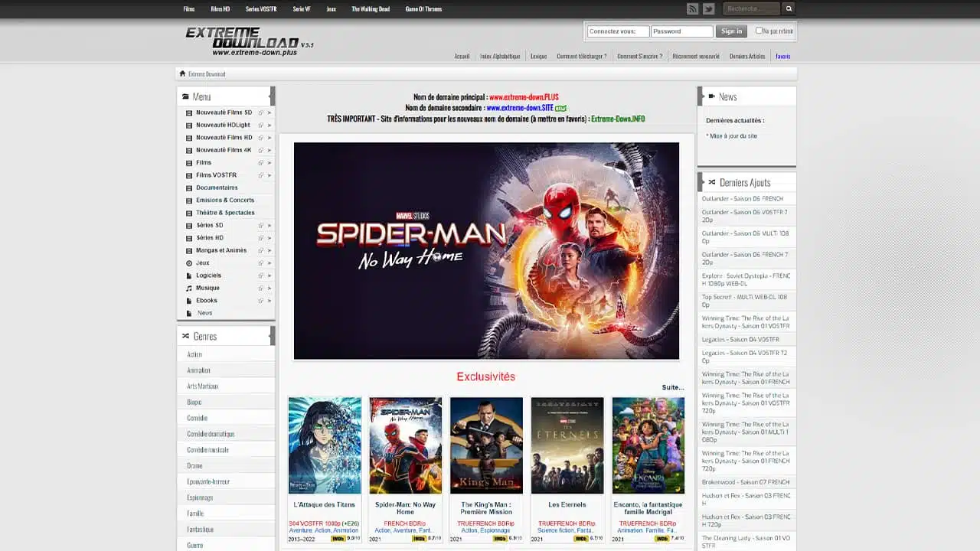Open The King's Man poster thumbnail

pyautogui.click(x=486, y=445)
